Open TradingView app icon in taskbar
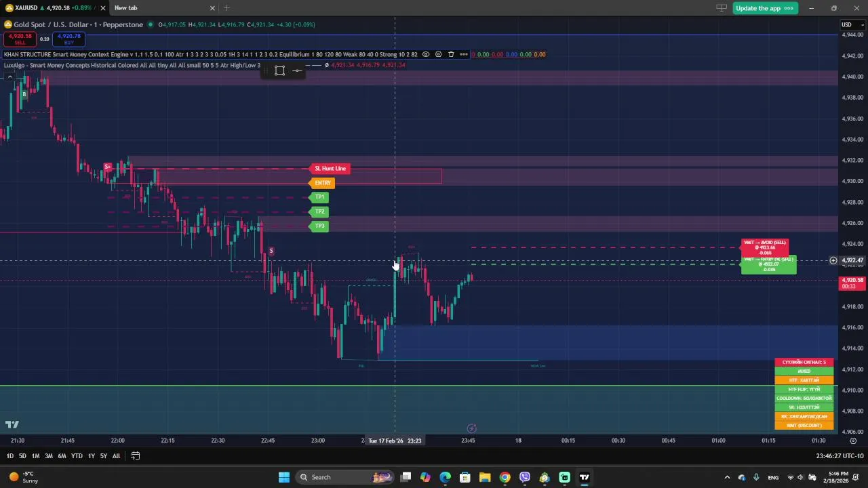868x488 pixels. 585,477
